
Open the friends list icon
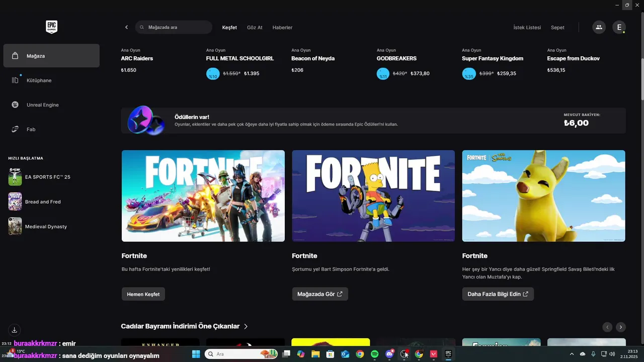(x=599, y=27)
